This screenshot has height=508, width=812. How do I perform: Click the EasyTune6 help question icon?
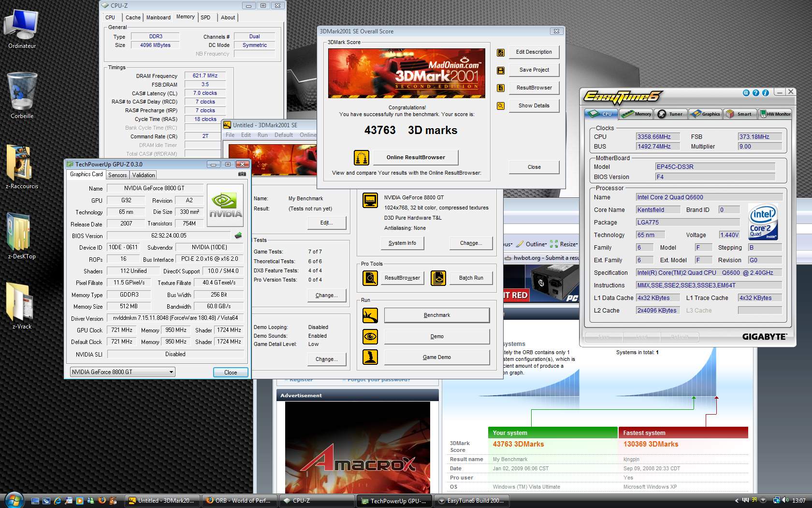point(755,93)
